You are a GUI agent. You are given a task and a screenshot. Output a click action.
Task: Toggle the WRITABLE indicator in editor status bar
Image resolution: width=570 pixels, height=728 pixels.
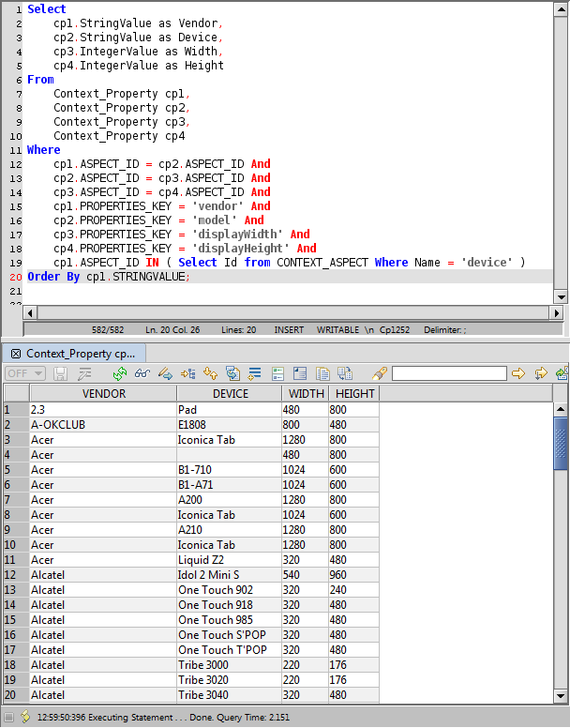[x=337, y=329]
